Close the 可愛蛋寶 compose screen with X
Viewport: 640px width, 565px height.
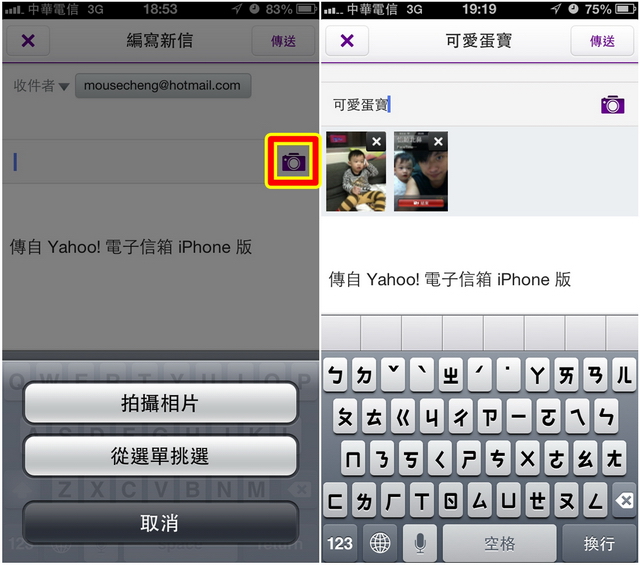coord(347,40)
